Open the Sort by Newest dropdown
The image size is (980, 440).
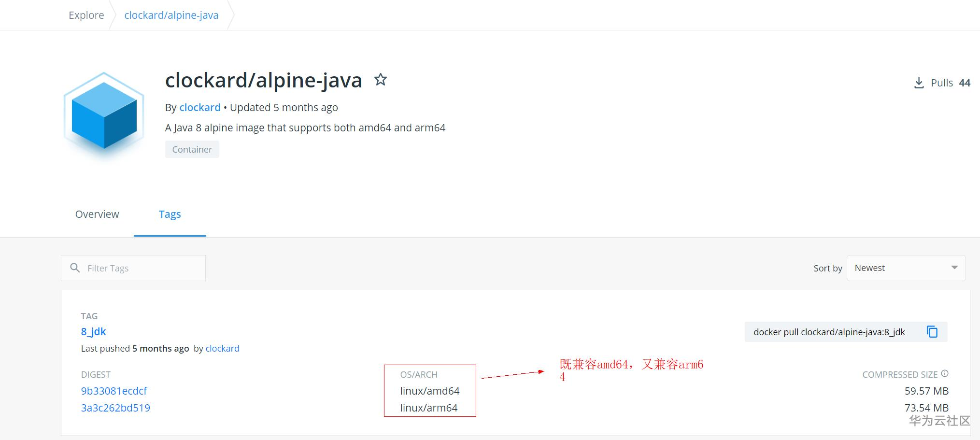pos(906,268)
